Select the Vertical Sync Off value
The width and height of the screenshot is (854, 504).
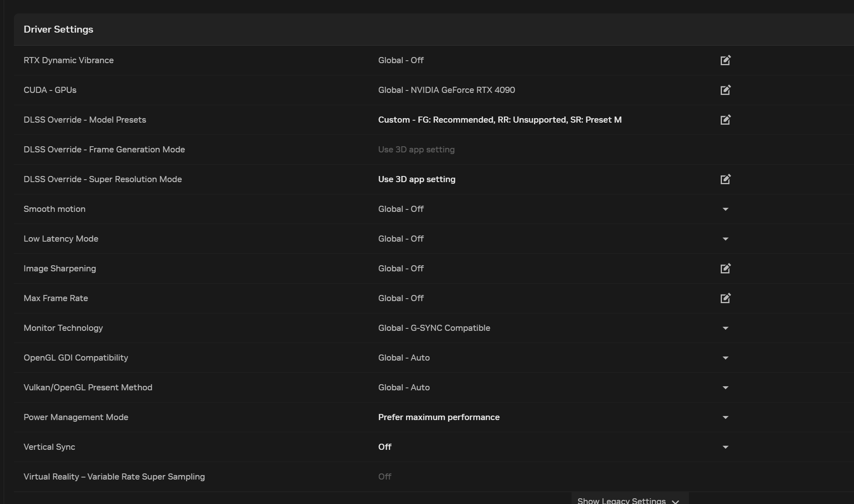pos(384,447)
